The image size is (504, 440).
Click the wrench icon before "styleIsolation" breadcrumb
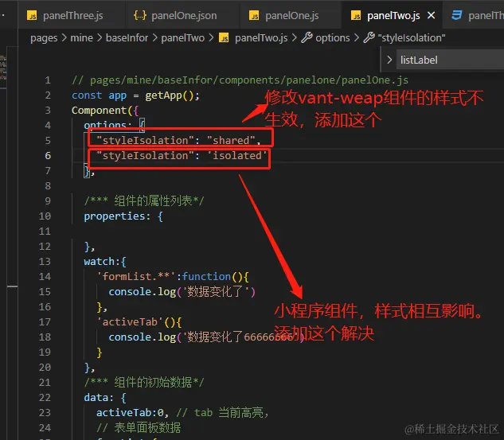pos(369,37)
